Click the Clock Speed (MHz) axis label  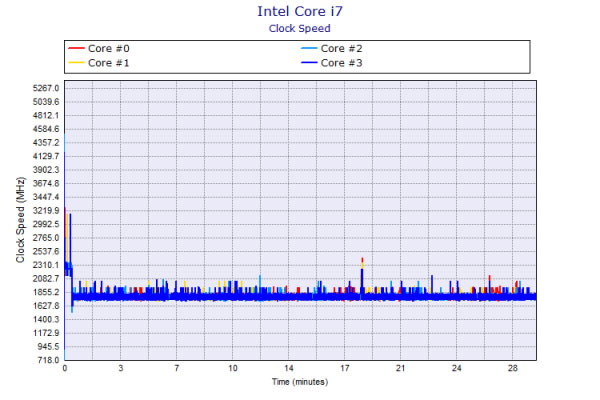20,220
